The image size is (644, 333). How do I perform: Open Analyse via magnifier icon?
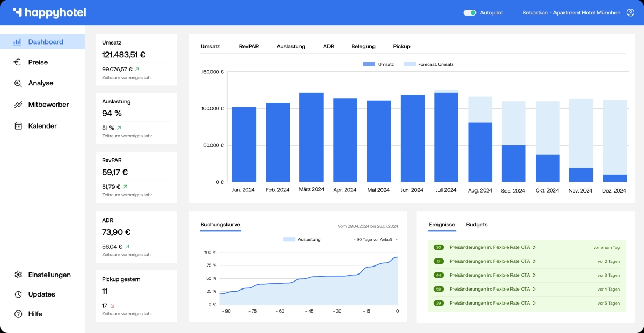click(18, 83)
